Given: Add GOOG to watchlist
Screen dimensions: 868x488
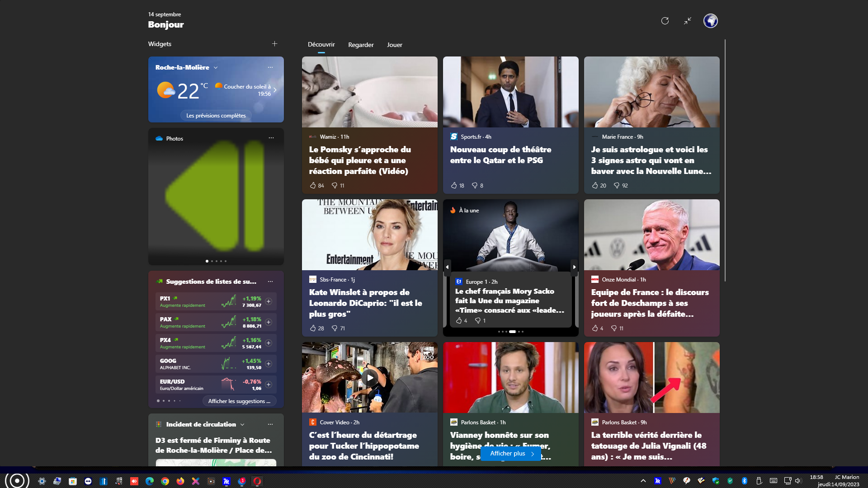Looking at the screenshot, I should point(269,364).
